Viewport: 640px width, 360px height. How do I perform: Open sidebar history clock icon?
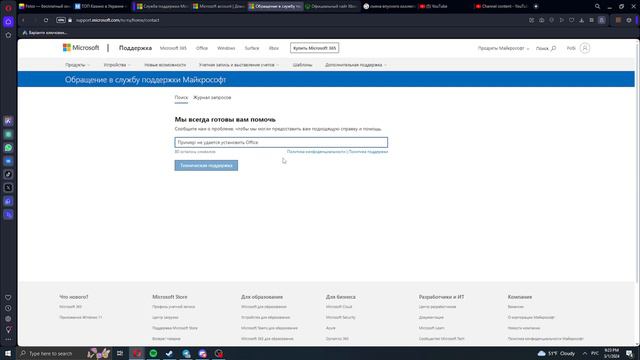coord(8,308)
